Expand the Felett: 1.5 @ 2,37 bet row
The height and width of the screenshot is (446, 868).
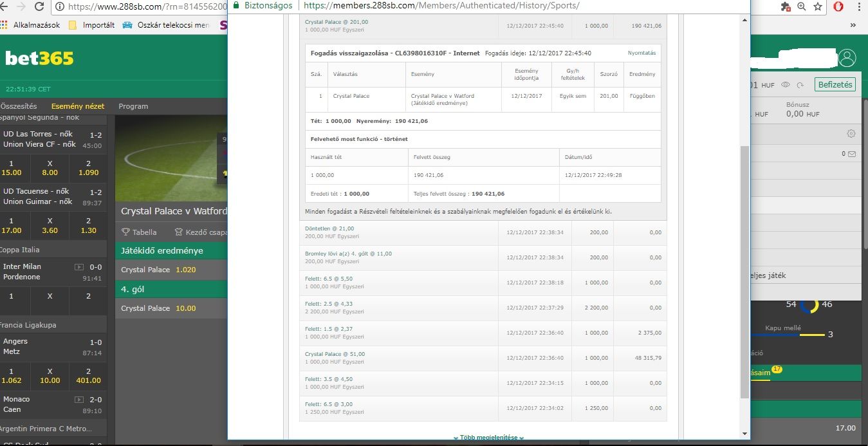pyautogui.click(x=484, y=333)
